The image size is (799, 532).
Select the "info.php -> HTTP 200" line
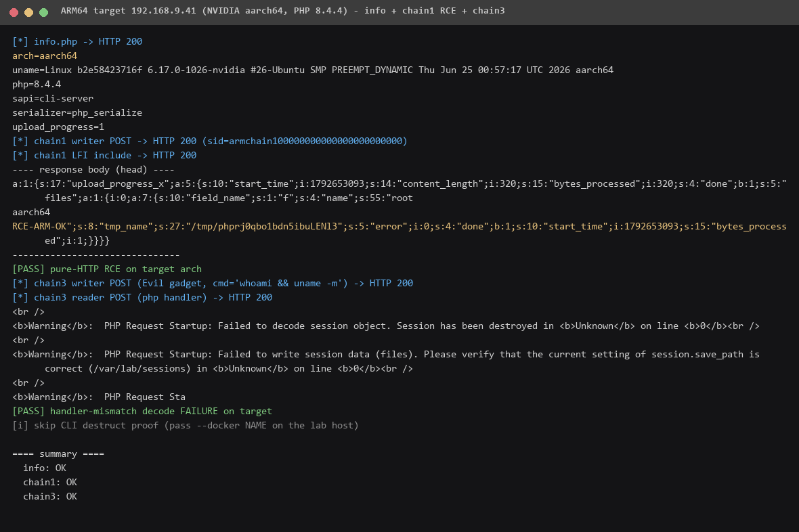77,41
